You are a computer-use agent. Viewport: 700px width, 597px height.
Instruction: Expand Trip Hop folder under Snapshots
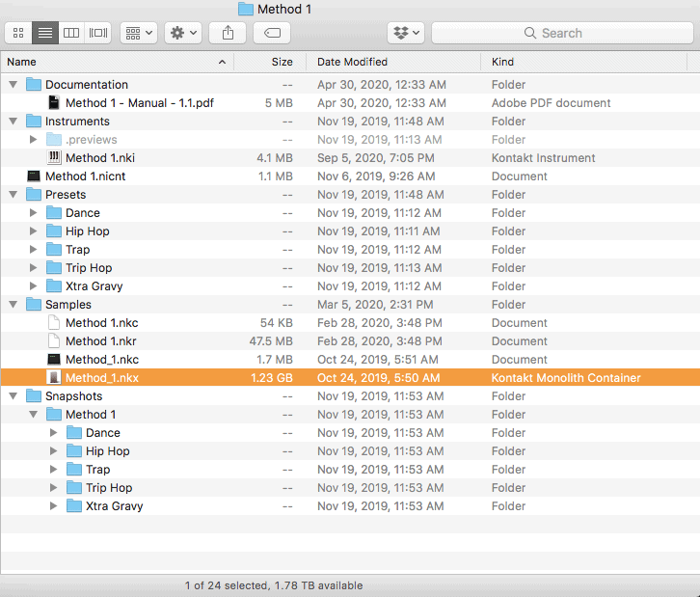click(x=54, y=487)
